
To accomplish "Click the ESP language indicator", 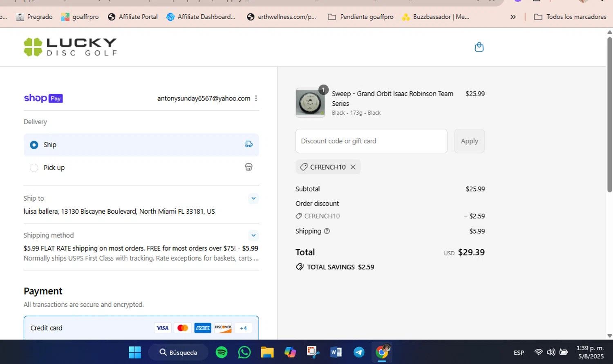I will click(519, 353).
